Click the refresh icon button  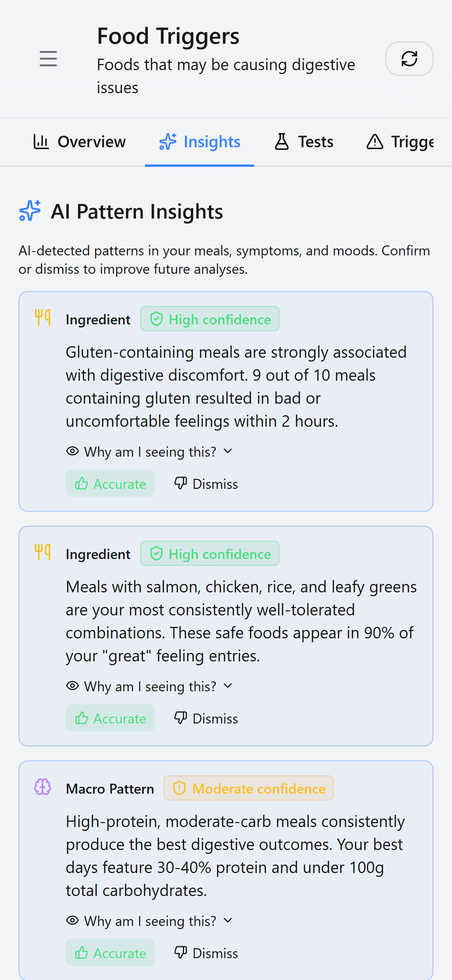409,59
